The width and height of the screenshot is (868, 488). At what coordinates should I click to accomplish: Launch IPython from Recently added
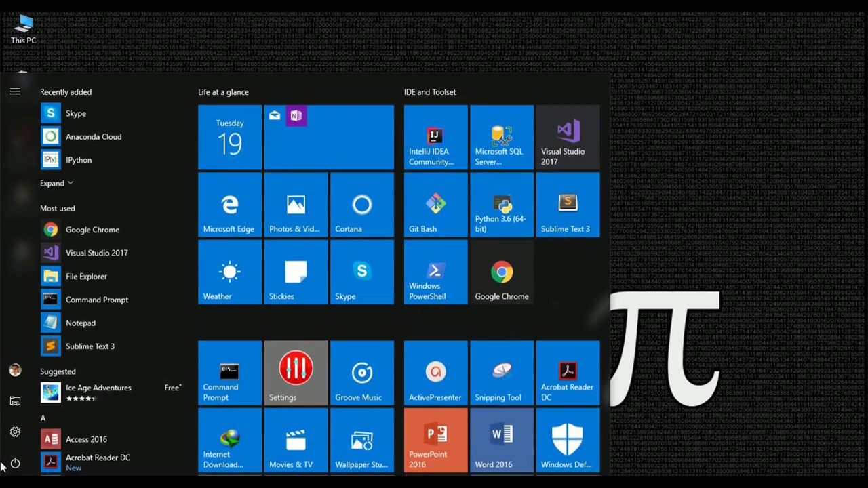tap(111, 160)
